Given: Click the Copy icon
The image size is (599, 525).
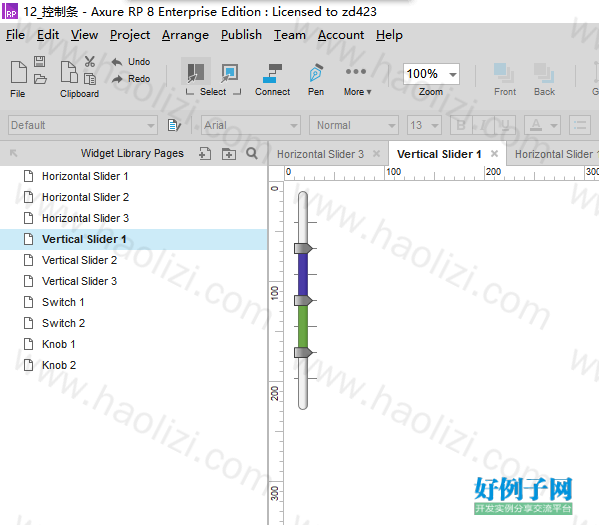Looking at the screenshot, I should pyautogui.click(x=90, y=79).
